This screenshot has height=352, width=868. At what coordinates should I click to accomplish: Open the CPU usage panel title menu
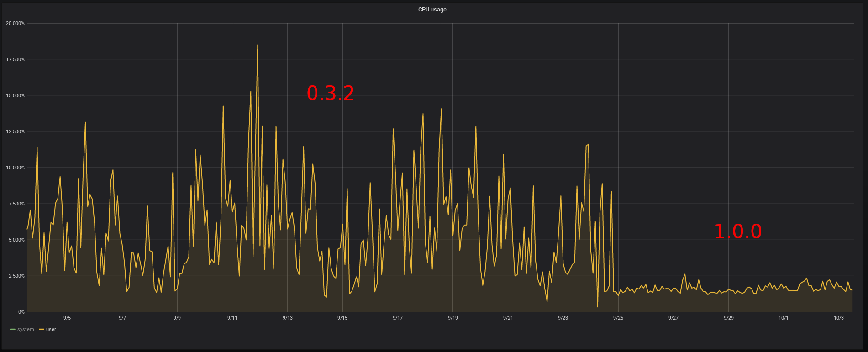432,10
